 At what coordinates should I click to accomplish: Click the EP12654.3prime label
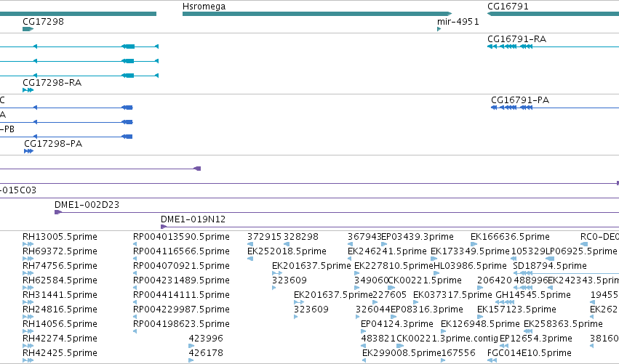point(535,339)
